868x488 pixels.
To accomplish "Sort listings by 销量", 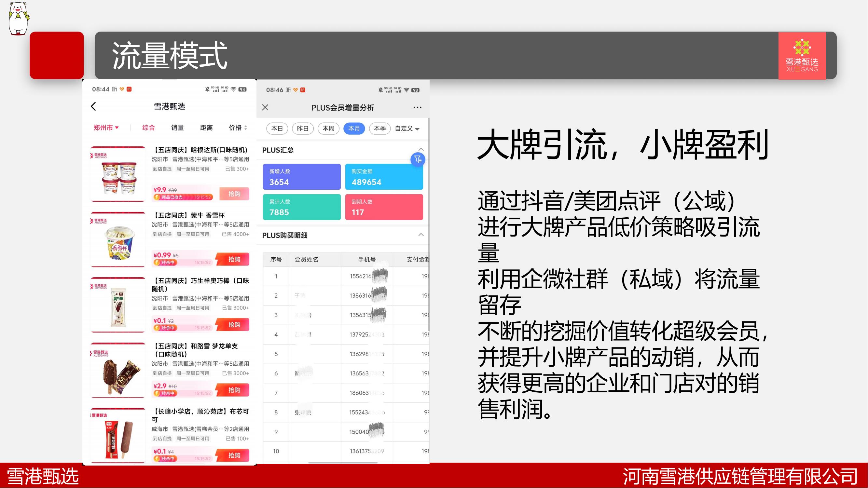I will [178, 128].
